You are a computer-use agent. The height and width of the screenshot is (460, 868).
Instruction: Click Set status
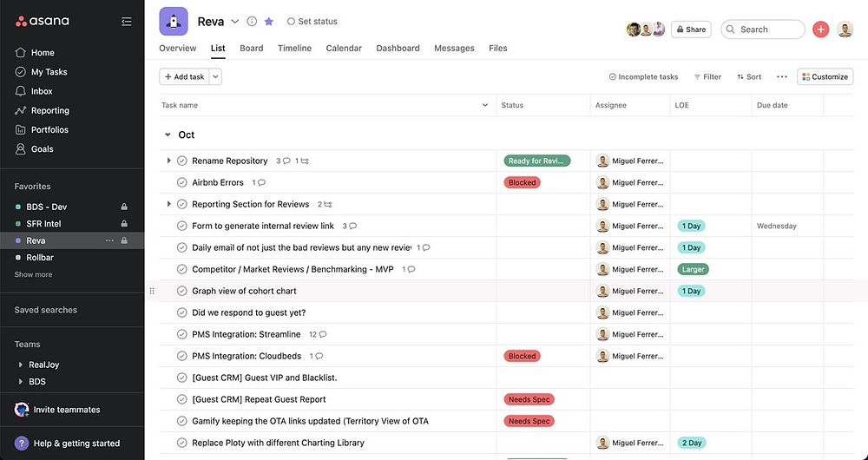(x=312, y=22)
